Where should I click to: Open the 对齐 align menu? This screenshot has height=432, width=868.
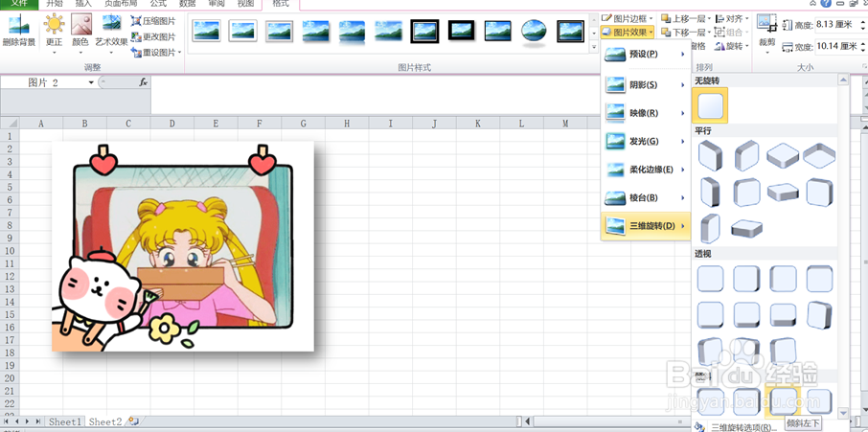point(732,19)
